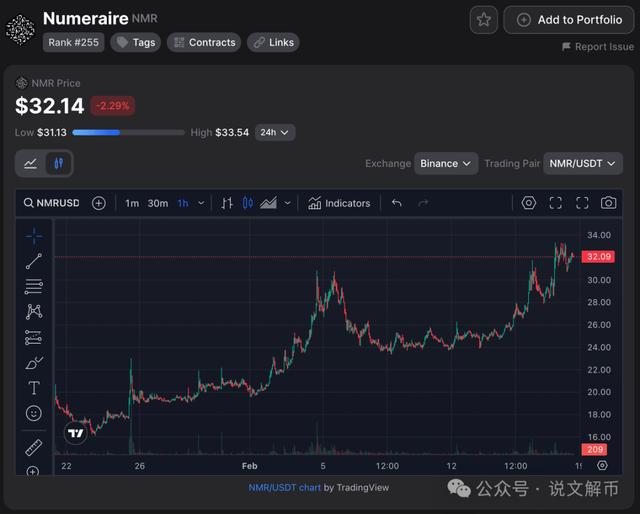
Task: Select the XABCD pattern tool
Action: tap(34, 312)
